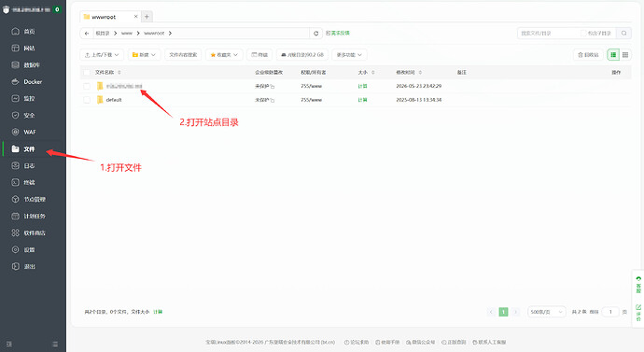Toggle protection lock for first folder row
Viewport: 644px width, 352px height.
point(273,86)
